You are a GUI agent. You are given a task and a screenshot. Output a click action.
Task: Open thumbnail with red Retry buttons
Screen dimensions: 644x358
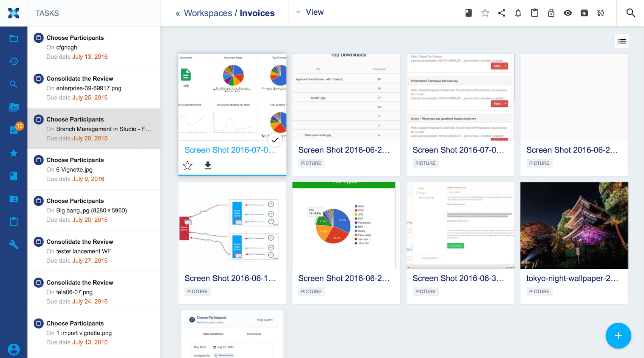point(460,97)
